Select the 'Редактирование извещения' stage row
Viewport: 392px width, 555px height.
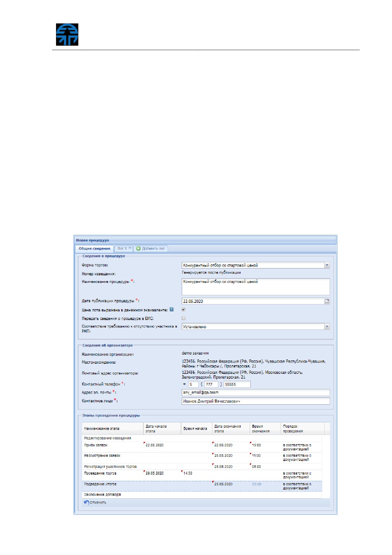[x=202, y=438]
